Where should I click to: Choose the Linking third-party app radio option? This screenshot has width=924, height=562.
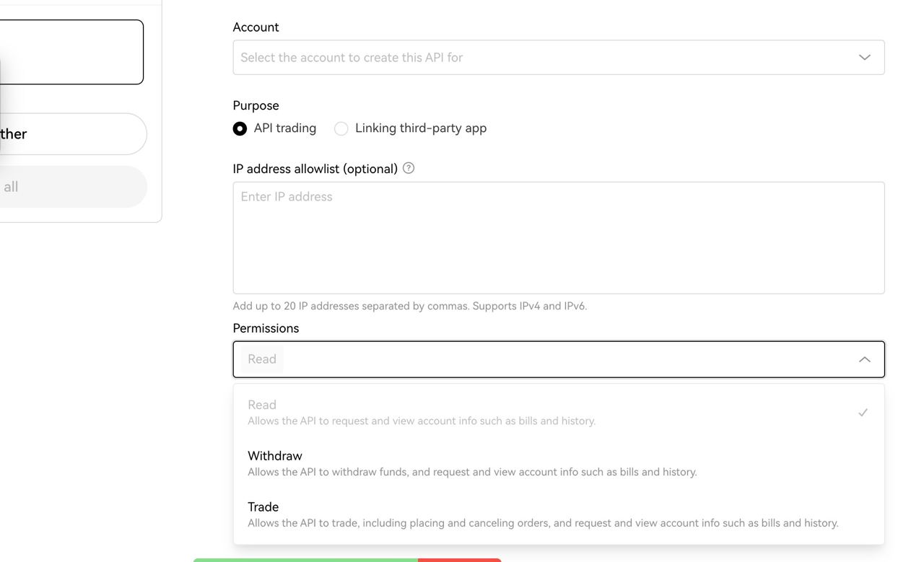[x=341, y=128]
